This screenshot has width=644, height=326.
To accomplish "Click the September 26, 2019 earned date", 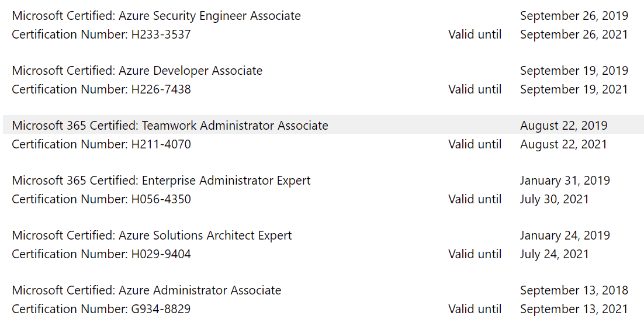I will [x=574, y=16].
